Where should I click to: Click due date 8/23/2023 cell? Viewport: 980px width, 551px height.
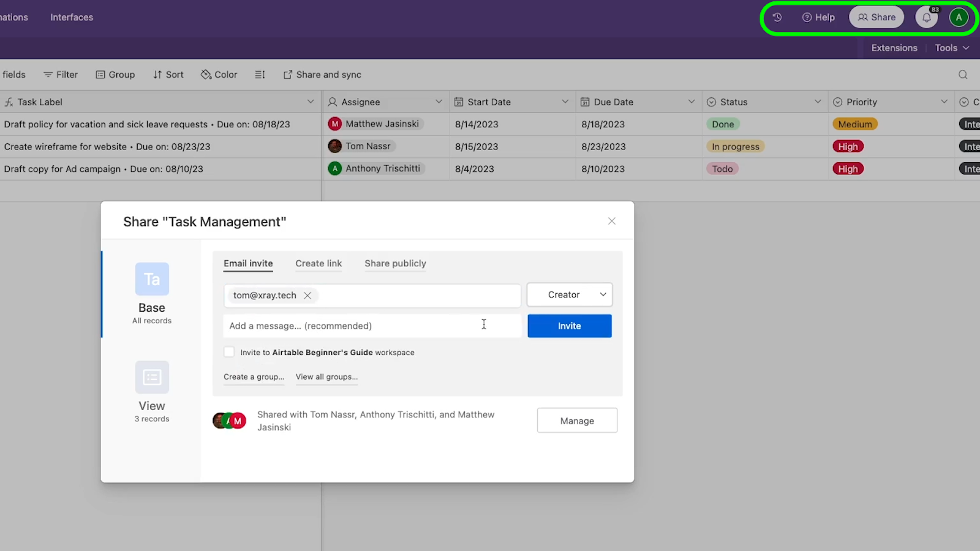(639, 146)
